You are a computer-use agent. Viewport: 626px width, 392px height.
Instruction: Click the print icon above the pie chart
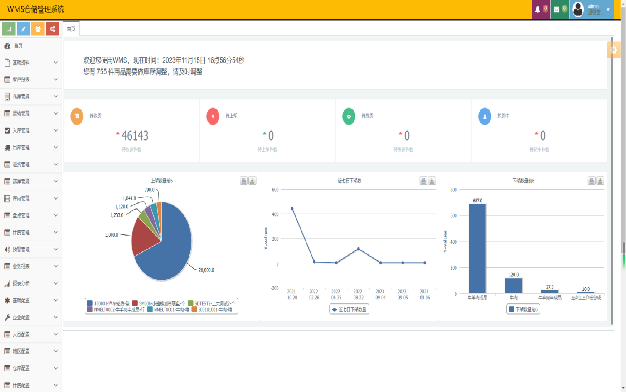tap(244, 181)
